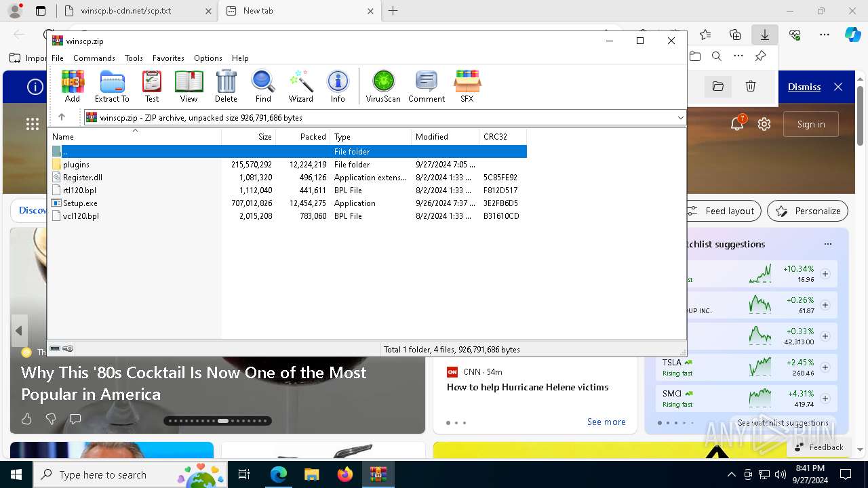
Task: Click Dismiss link in the banner
Action: pos(804,87)
